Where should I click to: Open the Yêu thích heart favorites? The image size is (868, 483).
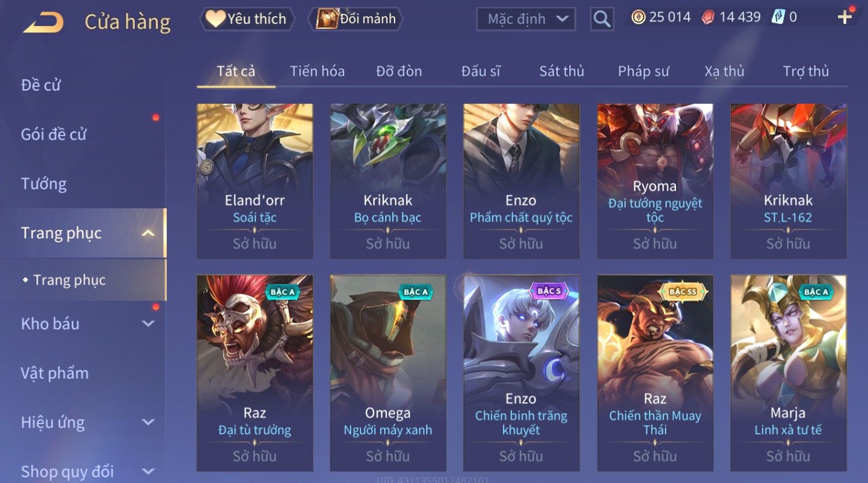(x=247, y=19)
